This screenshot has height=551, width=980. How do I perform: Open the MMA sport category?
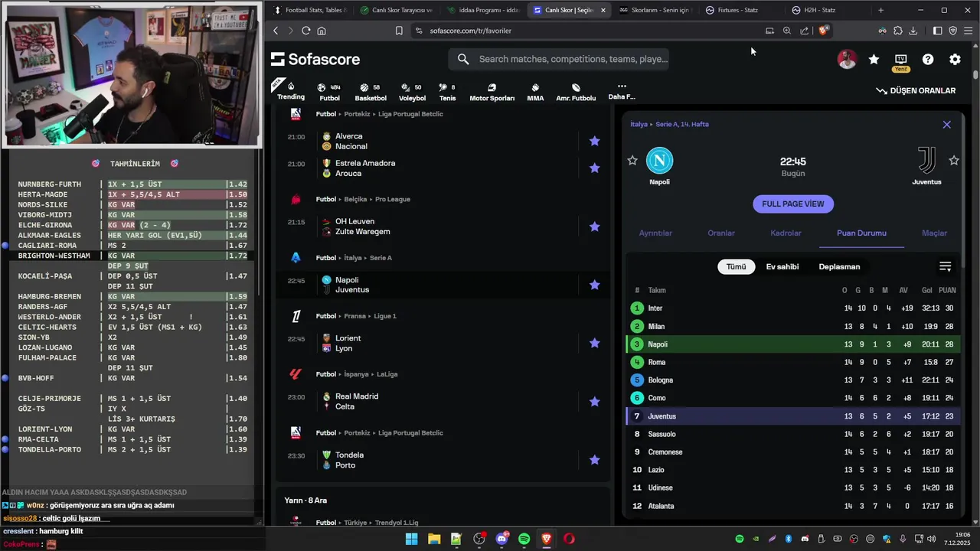pyautogui.click(x=535, y=92)
